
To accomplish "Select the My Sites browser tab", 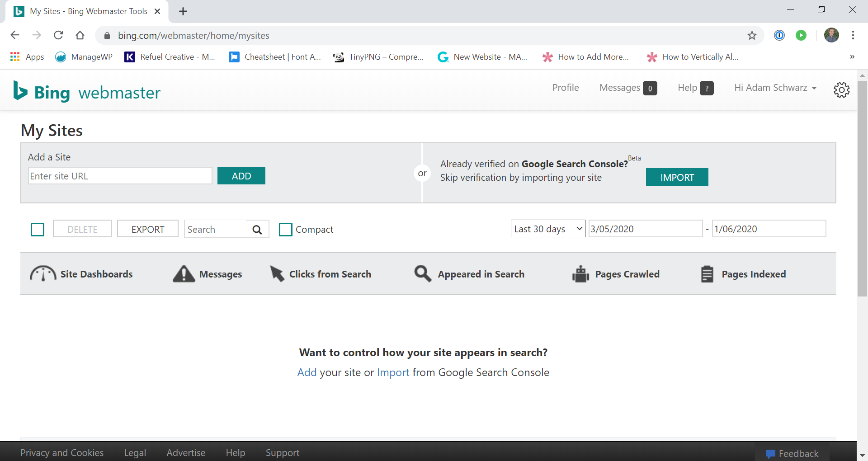I will 87,11.
